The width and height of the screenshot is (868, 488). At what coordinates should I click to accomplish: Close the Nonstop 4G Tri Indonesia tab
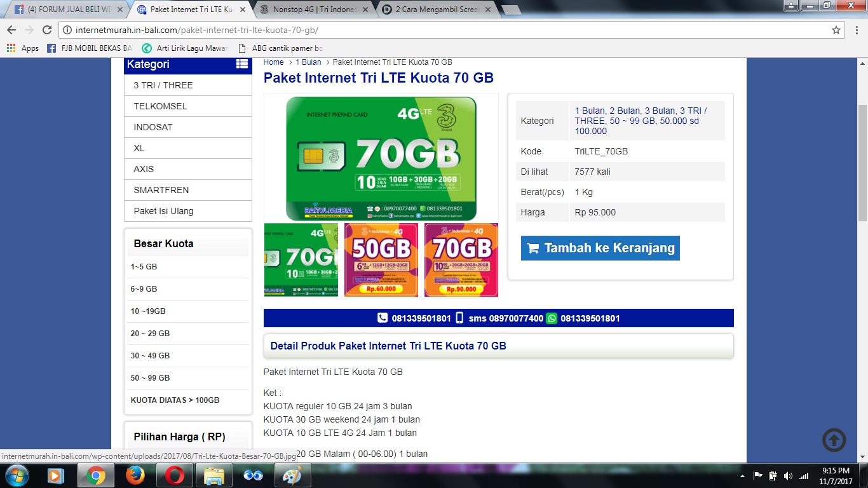(365, 10)
